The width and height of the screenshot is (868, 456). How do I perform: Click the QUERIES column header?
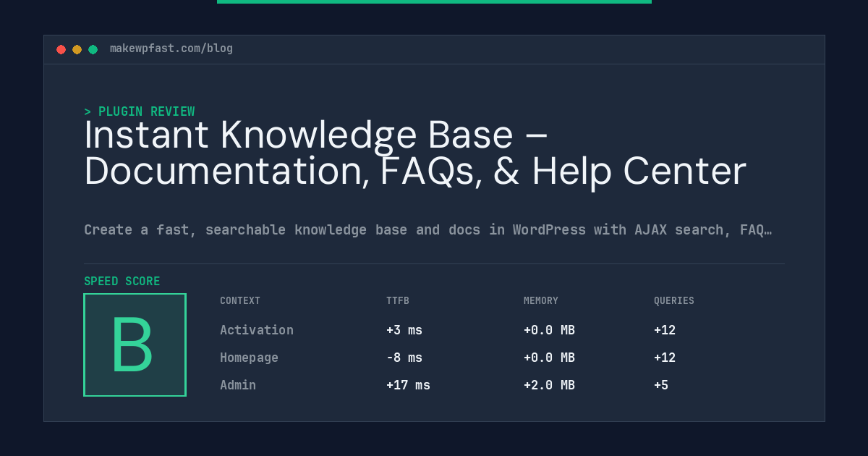click(x=674, y=300)
